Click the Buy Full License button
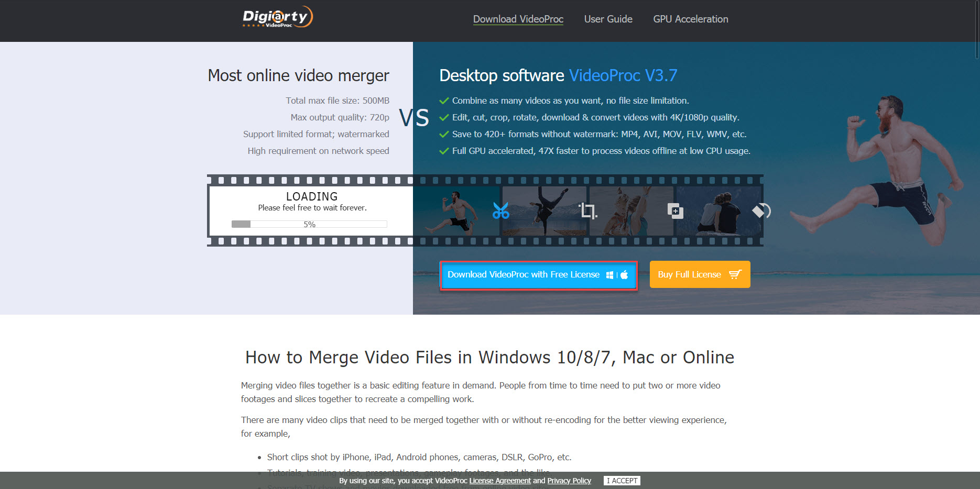 700,274
